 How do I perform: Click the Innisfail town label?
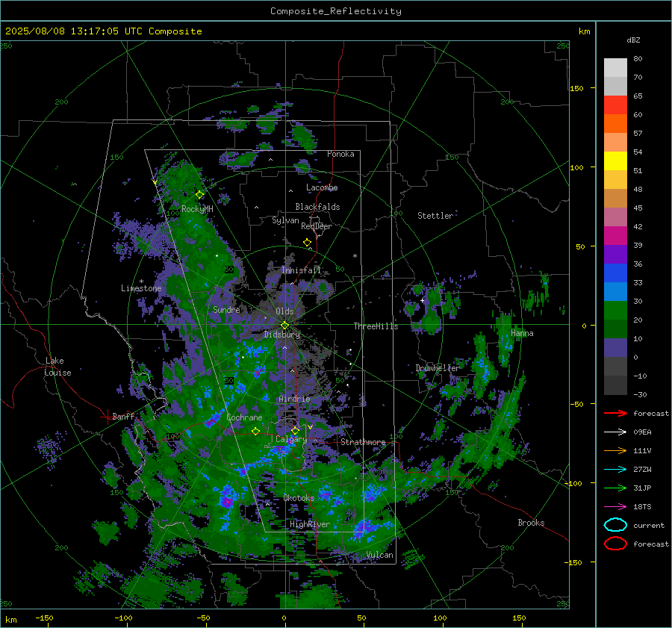tap(302, 270)
